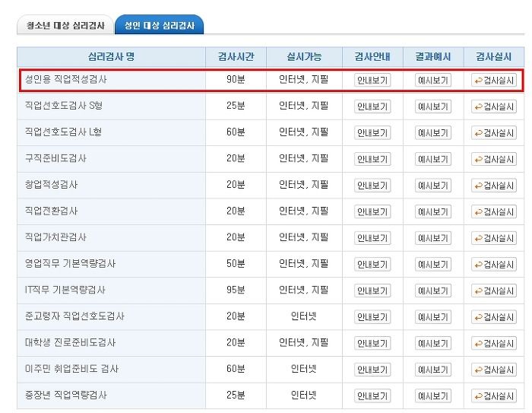
Task: Click the 준고령자 직업선호도검사 test name
Action: pos(74,316)
